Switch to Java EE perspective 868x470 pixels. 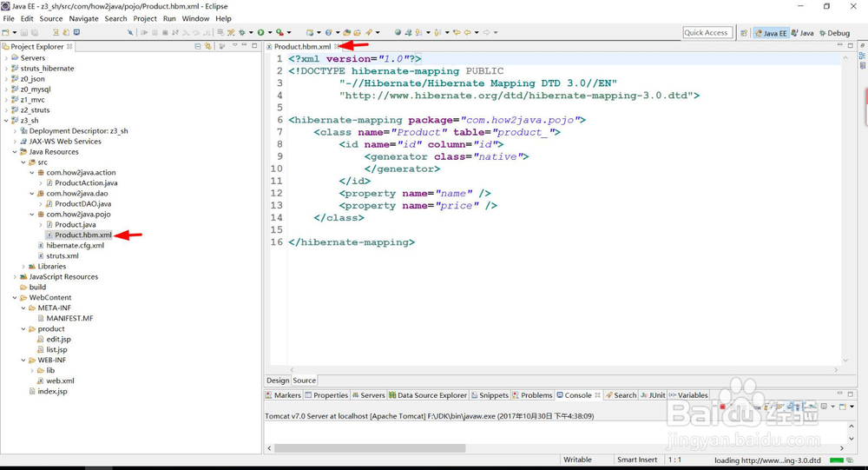pos(771,33)
